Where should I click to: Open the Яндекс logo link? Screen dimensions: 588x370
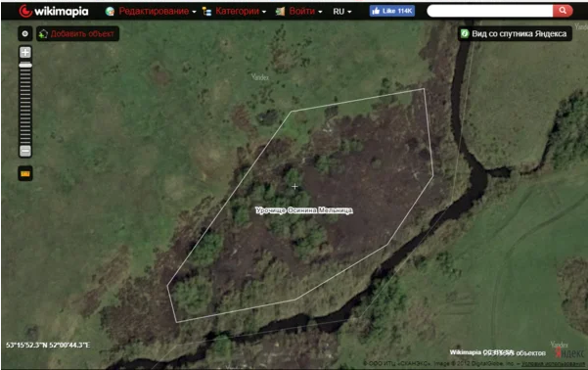click(569, 352)
